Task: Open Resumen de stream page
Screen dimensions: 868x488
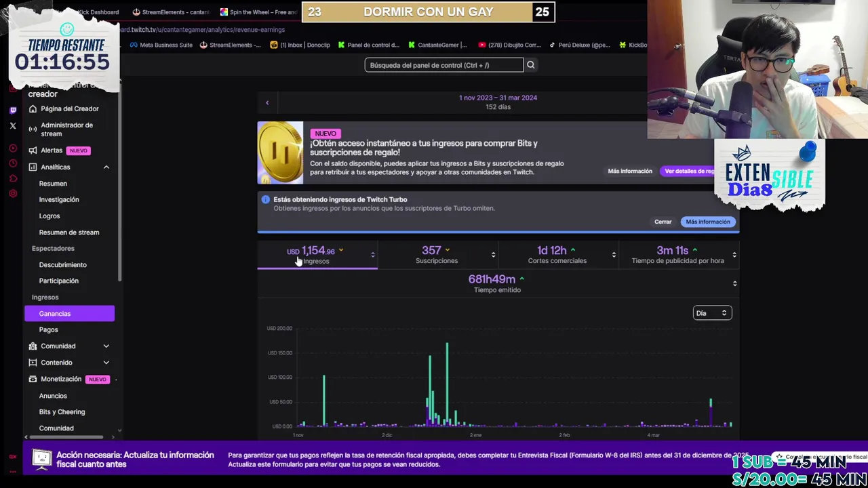Action: coord(69,232)
